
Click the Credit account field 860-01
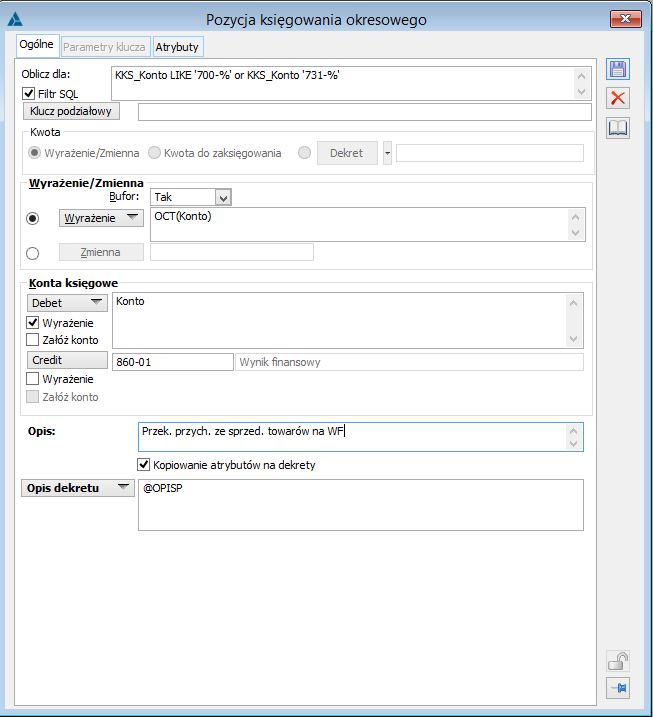click(173, 362)
